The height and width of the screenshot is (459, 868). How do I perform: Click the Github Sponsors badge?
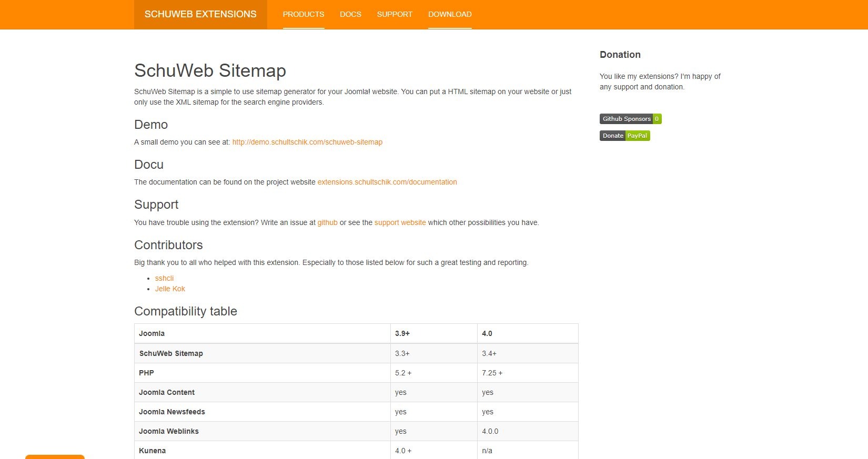tap(630, 119)
